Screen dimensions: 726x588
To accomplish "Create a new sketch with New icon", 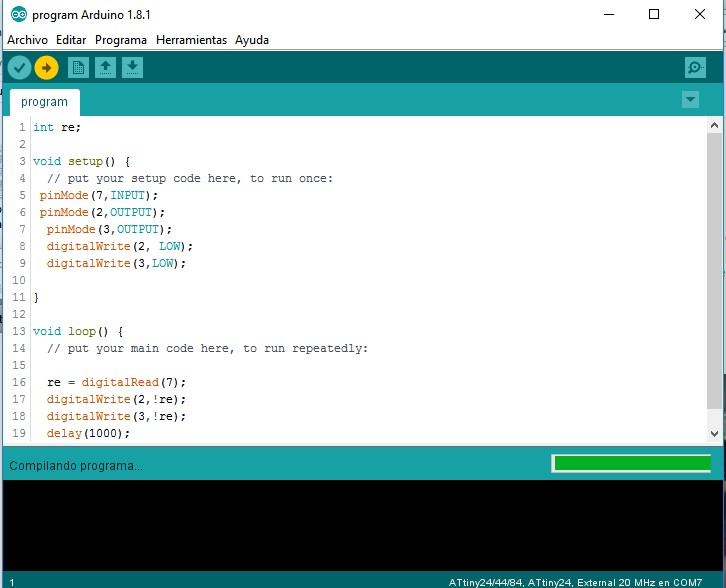I will coord(78,68).
